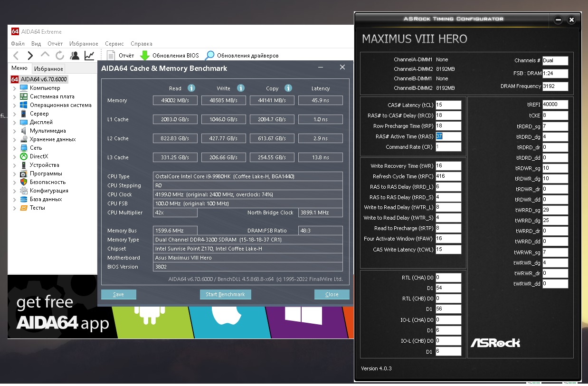Show info for the Read column
The image size is (588, 386).
tap(191, 88)
